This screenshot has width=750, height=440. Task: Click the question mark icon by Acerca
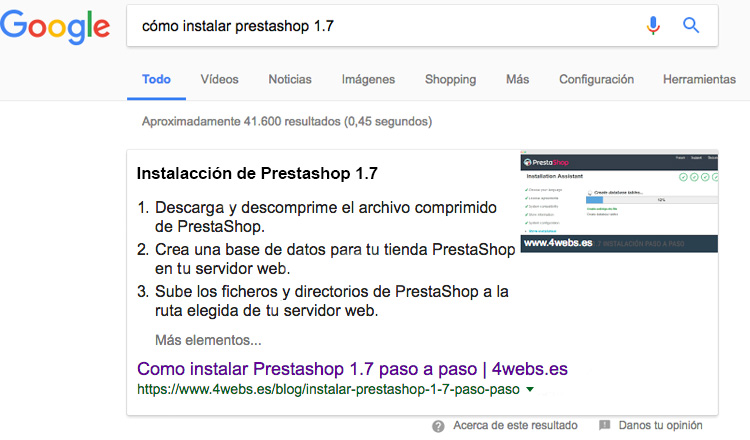click(438, 426)
